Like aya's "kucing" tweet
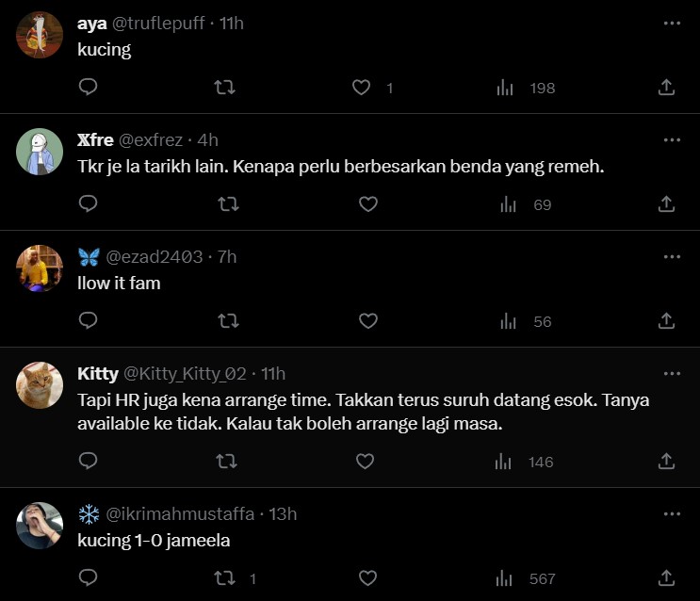Viewport: 700px width, 601px height. 362,88
